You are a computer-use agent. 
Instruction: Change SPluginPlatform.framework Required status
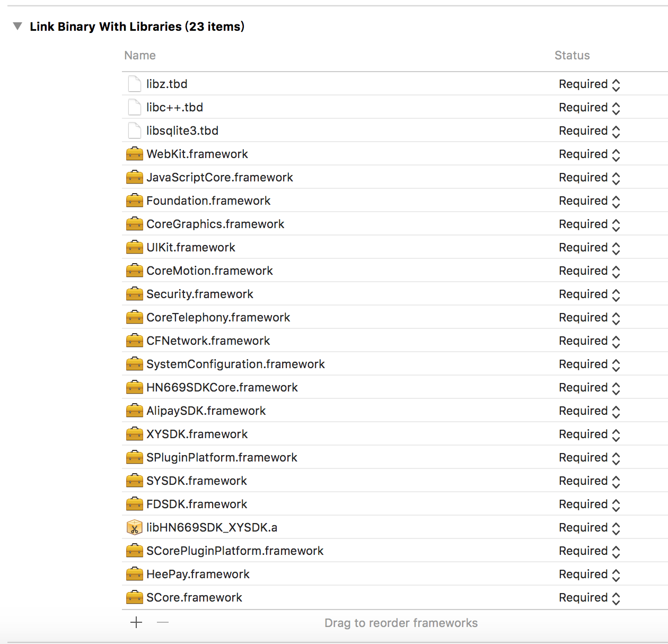[590, 458]
